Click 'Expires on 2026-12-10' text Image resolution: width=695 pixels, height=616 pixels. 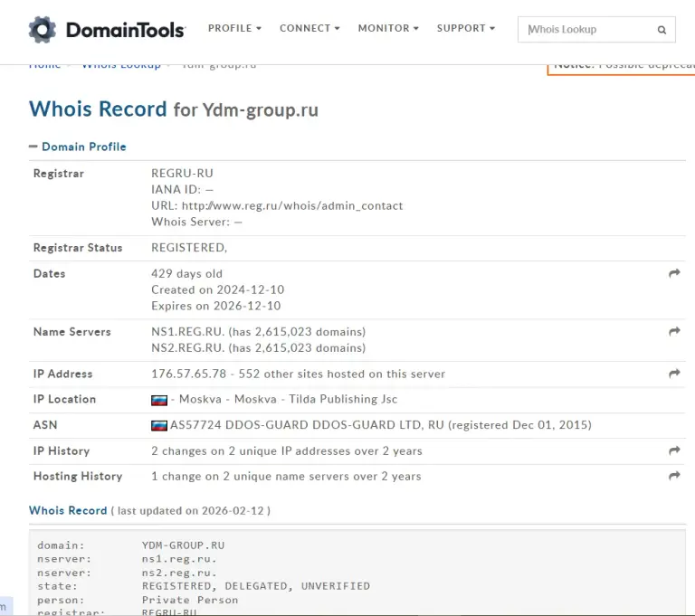tap(216, 306)
